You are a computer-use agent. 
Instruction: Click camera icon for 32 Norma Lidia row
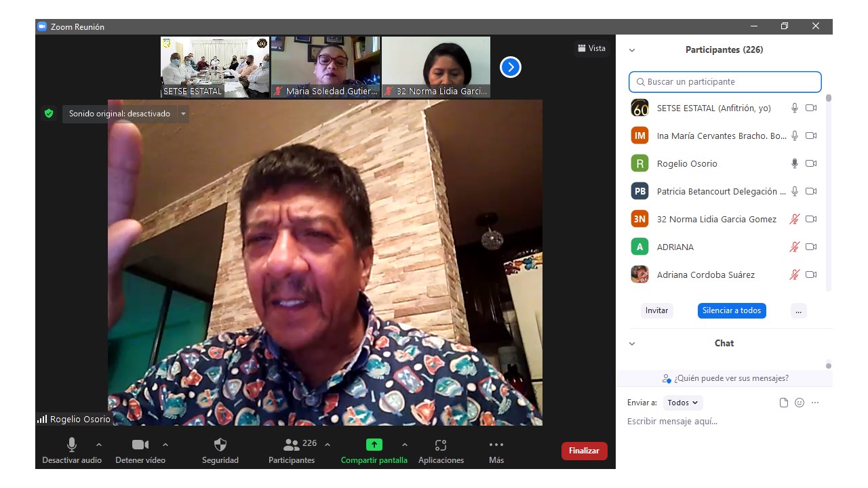pyautogui.click(x=811, y=219)
